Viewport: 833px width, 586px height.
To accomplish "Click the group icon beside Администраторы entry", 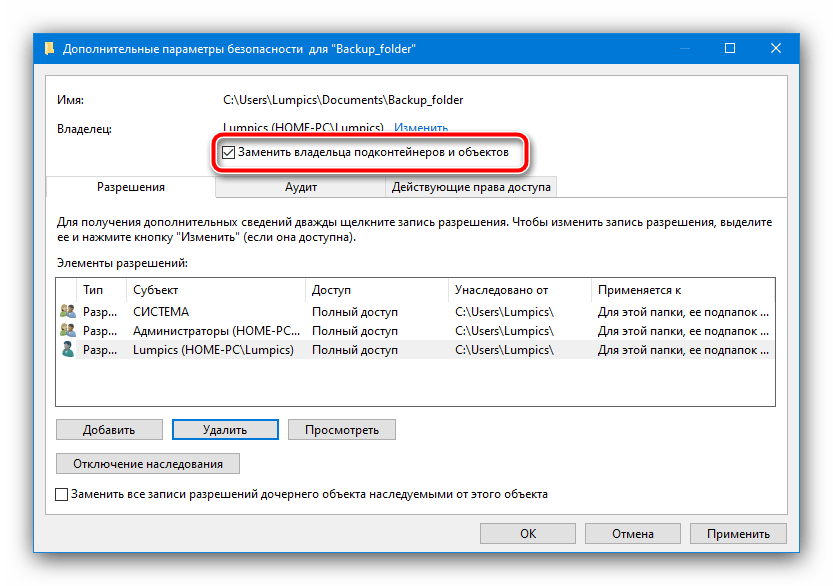I will click(x=68, y=330).
